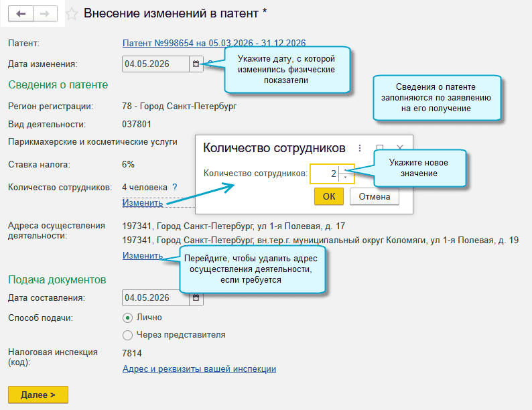The width and height of the screenshot is (532, 410).
Task: Open calendar for Дата изменения field
Action: (196, 64)
